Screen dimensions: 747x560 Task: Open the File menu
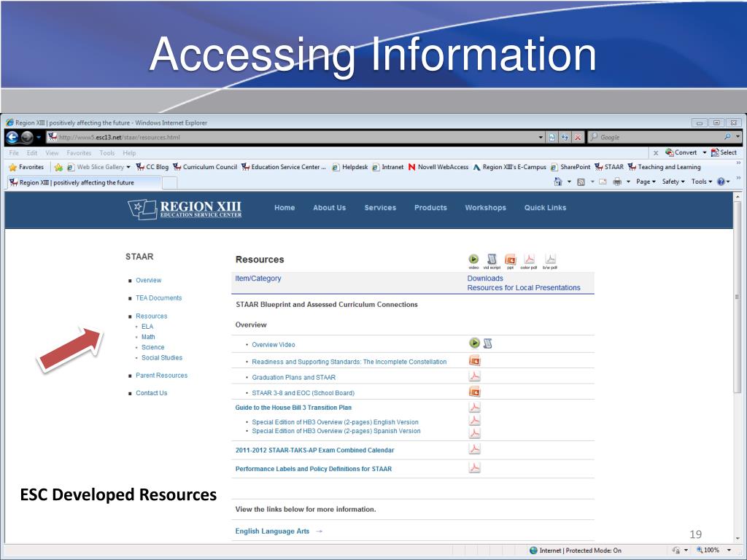[14, 153]
